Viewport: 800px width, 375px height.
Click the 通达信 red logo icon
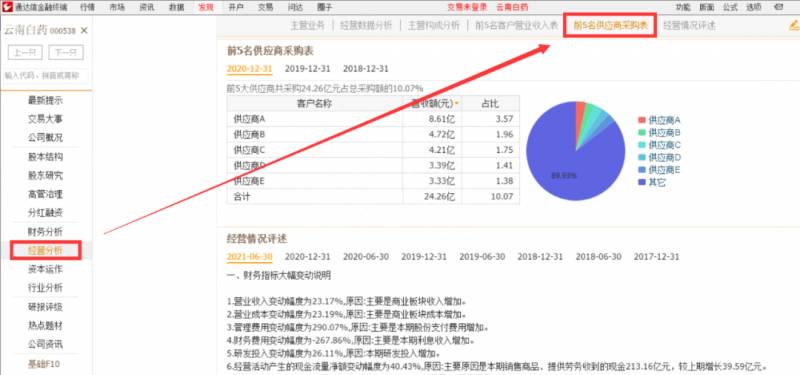[x=7, y=7]
